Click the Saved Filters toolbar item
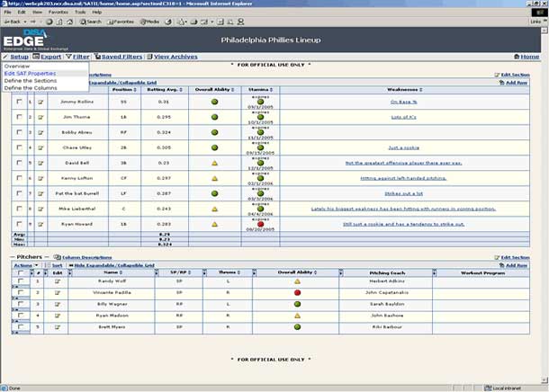Screen dimensions: 549x392 [119, 57]
